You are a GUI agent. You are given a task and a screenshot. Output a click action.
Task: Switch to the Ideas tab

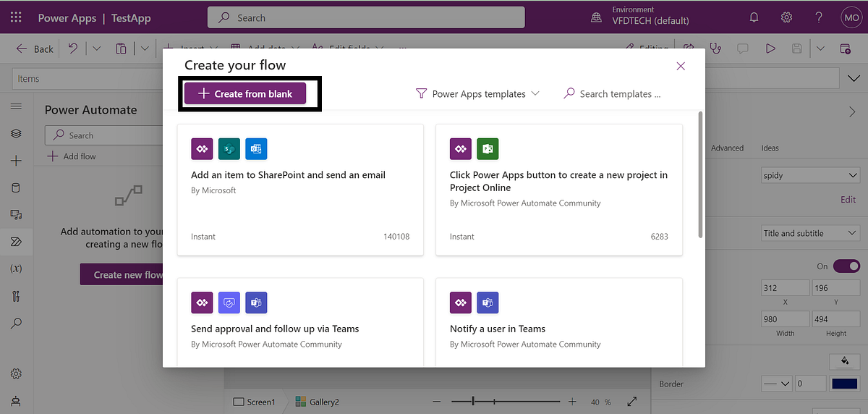(770, 148)
